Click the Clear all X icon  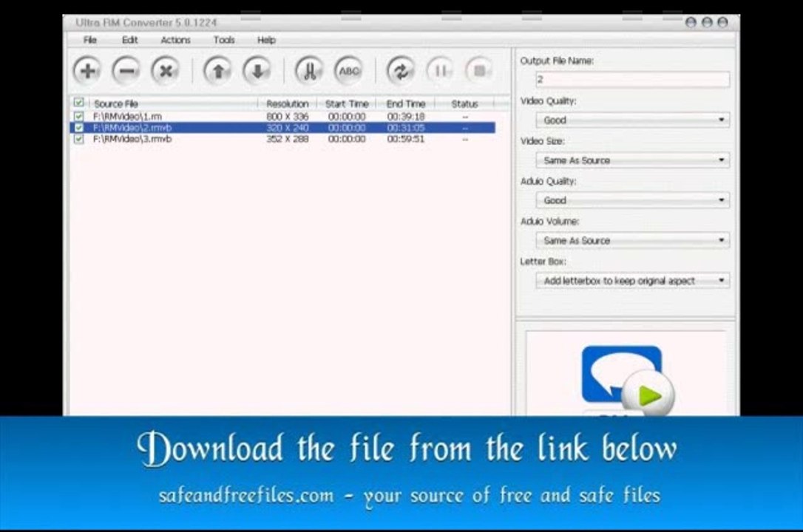[x=166, y=71]
